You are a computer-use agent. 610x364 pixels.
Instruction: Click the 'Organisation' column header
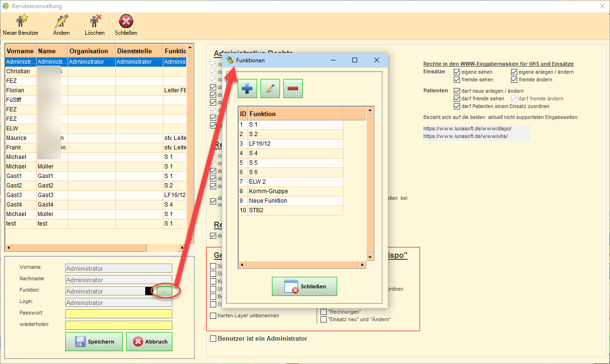coord(91,51)
